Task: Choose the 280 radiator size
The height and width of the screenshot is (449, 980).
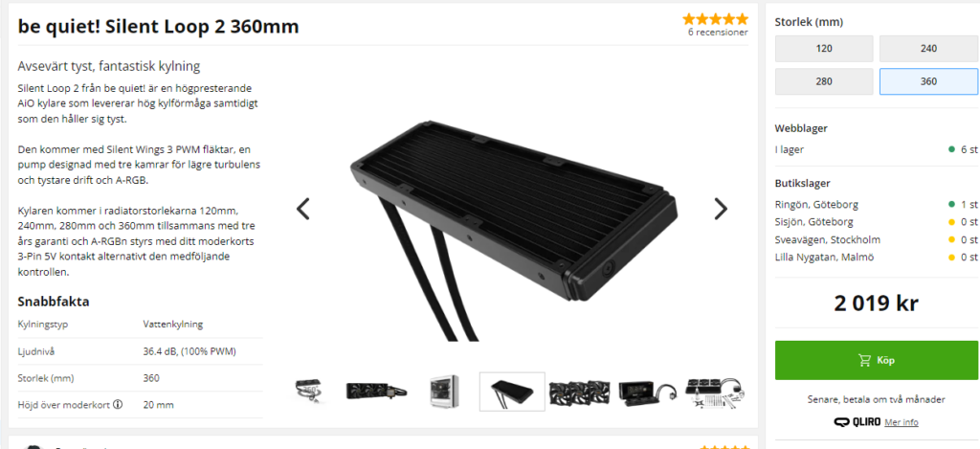Action: coord(824,81)
